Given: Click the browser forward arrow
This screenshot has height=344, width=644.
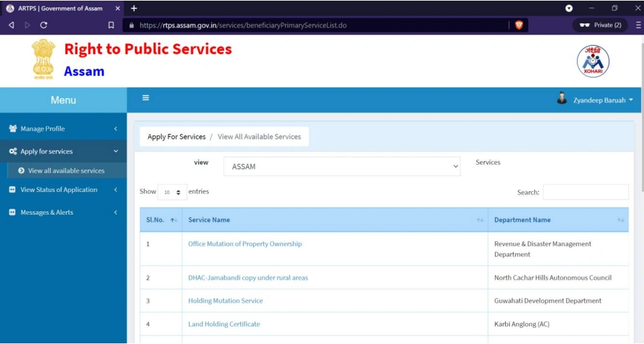Looking at the screenshot, I should (x=27, y=25).
